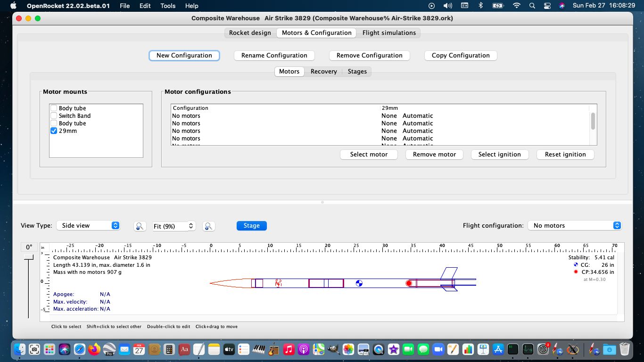Switch to the Recovery tab
644x362 pixels.
point(323,71)
